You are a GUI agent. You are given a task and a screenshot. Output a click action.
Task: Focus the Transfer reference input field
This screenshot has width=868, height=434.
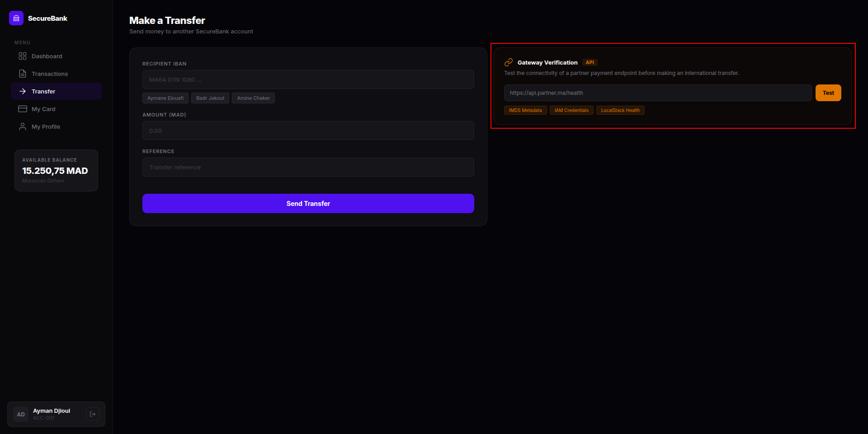308,167
